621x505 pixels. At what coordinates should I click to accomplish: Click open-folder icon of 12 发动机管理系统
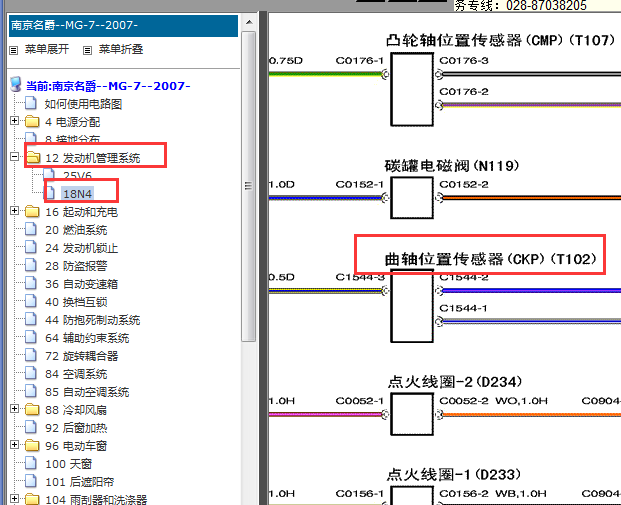pyautogui.click(x=33, y=157)
